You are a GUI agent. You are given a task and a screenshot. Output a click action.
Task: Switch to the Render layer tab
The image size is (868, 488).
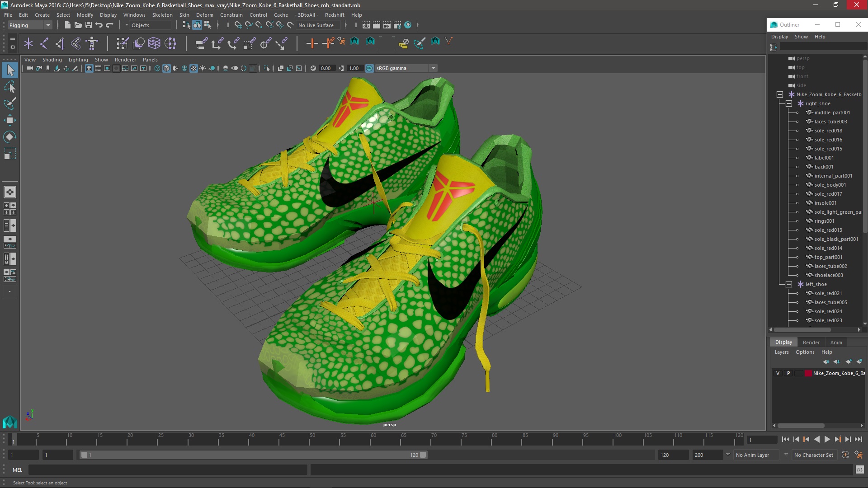pos(811,343)
